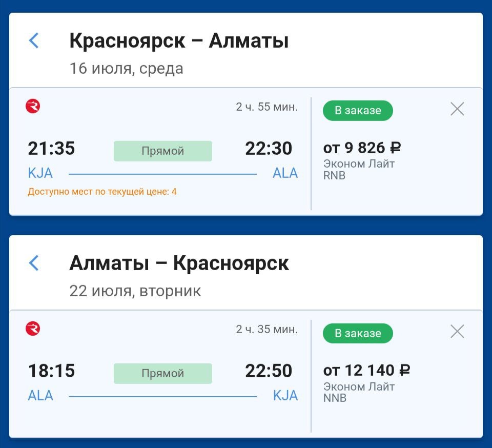Open the 'от 12 140 ₽' fare price

tap(366, 370)
